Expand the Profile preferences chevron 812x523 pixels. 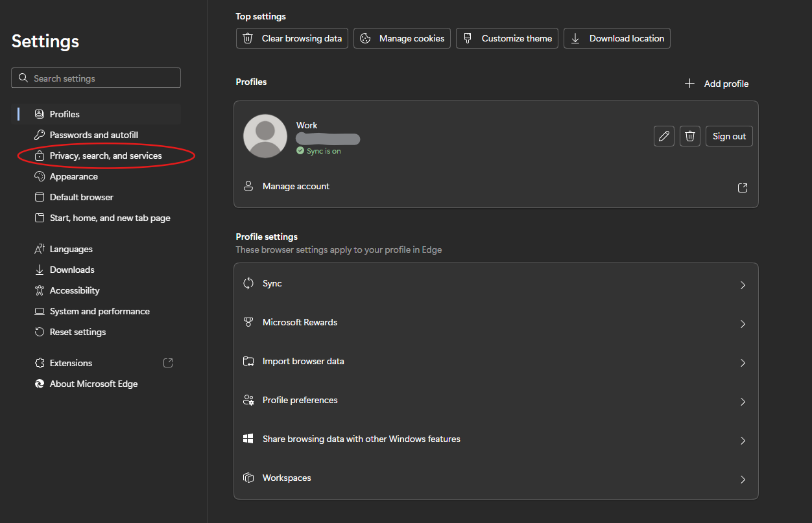click(x=743, y=402)
